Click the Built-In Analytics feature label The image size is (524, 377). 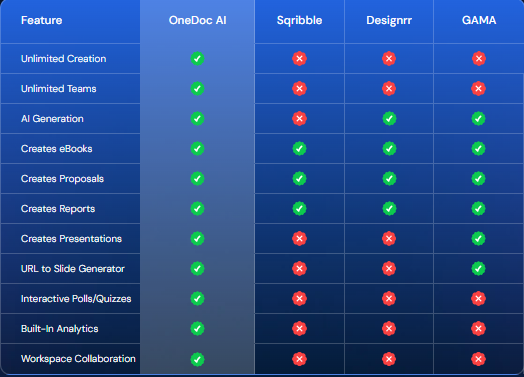pos(60,329)
